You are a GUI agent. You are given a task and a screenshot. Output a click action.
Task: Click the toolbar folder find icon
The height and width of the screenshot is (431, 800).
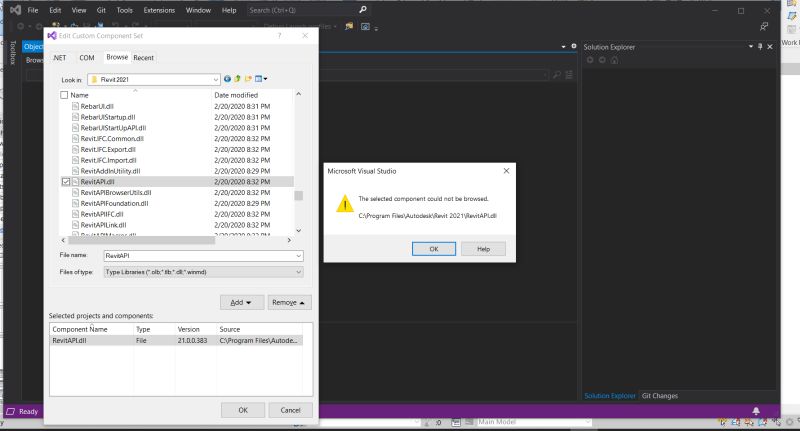click(x=349, y=27)
